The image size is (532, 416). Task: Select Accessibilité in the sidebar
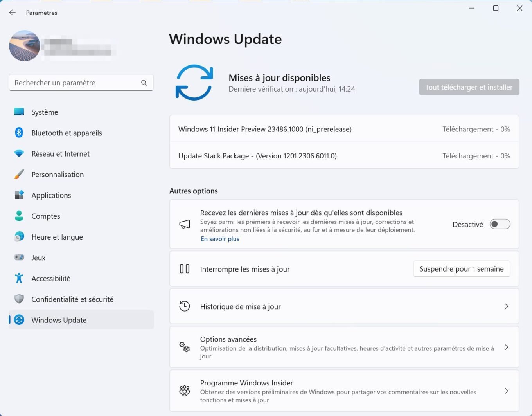pyautogui.click(x=81, y=278)
